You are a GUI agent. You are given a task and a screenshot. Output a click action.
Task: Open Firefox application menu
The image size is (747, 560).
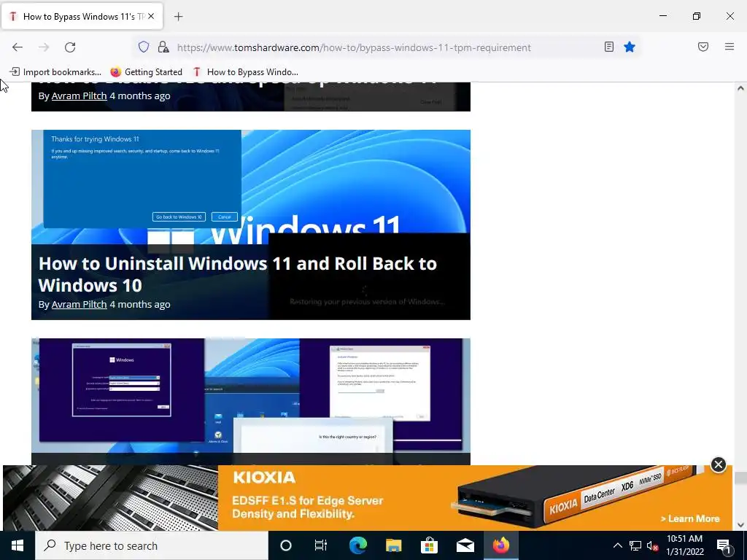click(x=729, y=47)
